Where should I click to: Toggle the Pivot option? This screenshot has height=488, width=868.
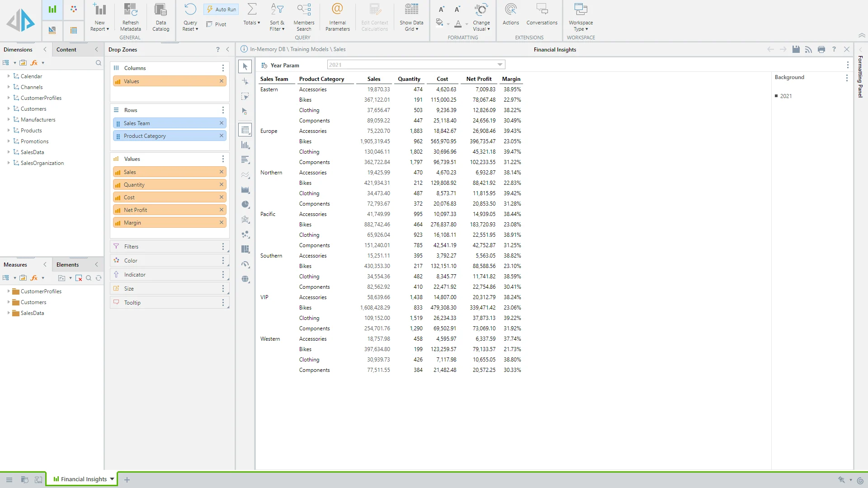tap(216, 24)
